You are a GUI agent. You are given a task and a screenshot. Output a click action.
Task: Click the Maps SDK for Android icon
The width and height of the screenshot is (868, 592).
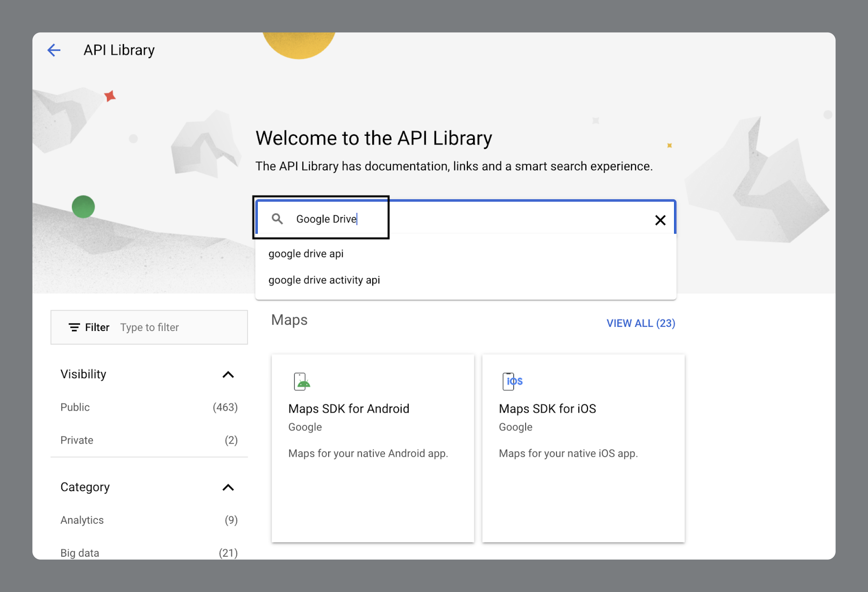tap(301, 382)
